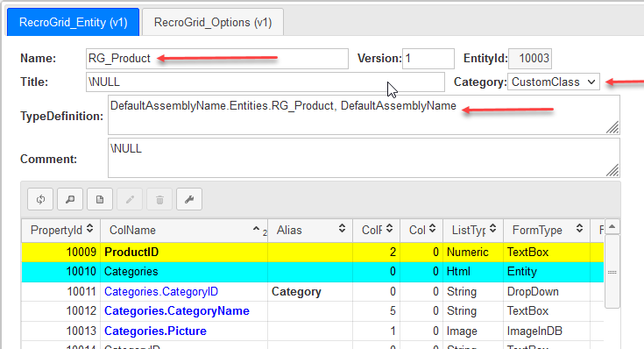Image resolution: width=644 pixels, height=349 pixels.
Task: Click the refresh grid icon
Action: (x=40, y=199)
